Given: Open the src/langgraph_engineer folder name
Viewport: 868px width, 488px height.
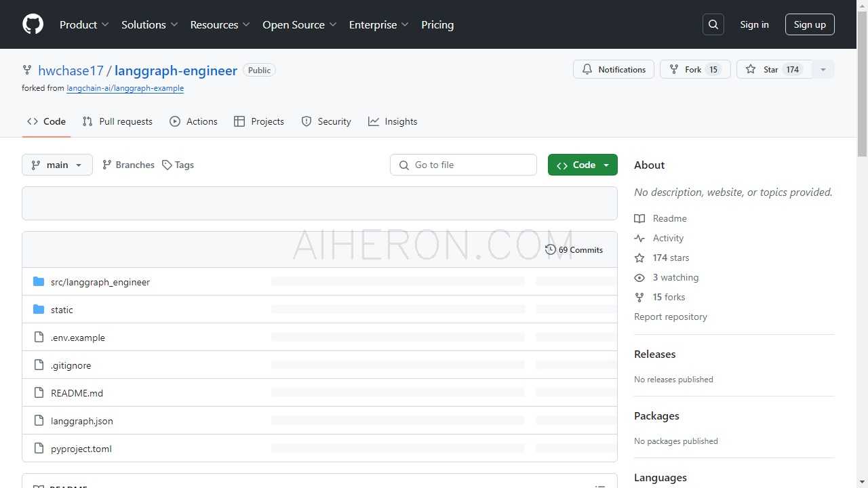Looking at the screenshot, I should coord(100,282).
